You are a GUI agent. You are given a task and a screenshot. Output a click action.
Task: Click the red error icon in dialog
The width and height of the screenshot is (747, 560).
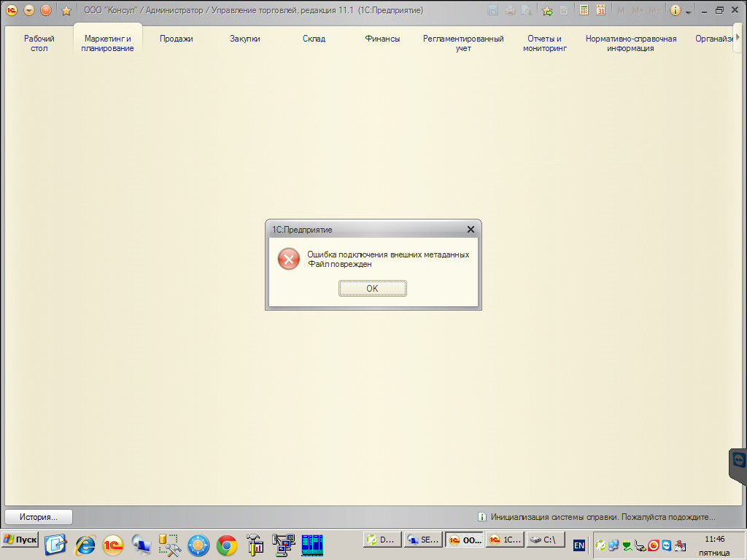[x=289, y=259]
